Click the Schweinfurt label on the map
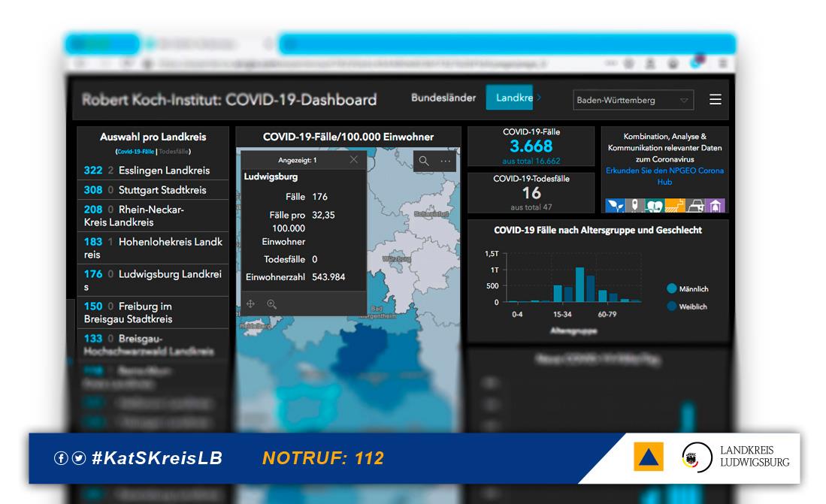This screenshot has width=826, height=504. click(x=431, y=214)
